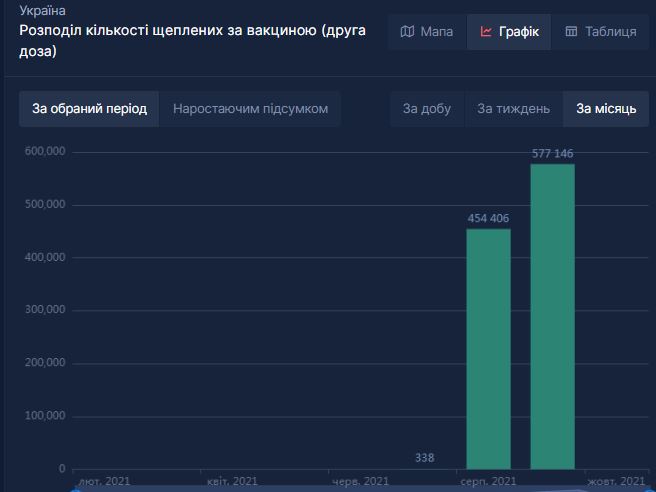The height and width of the screenshot is (492, 656).
Task: Click the table icon in Таблиця tab
Action: (x=571, y=32)
